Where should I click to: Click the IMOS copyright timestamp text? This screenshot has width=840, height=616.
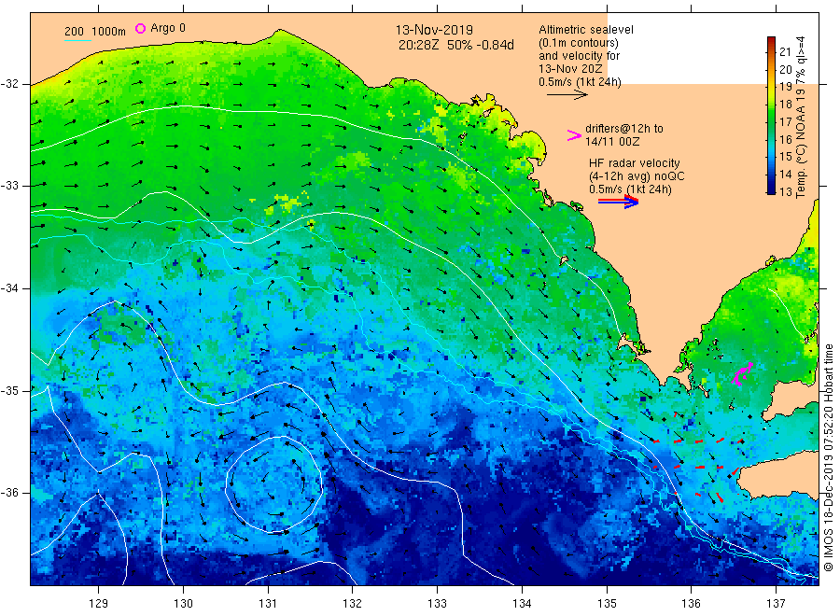pos(828,458)
